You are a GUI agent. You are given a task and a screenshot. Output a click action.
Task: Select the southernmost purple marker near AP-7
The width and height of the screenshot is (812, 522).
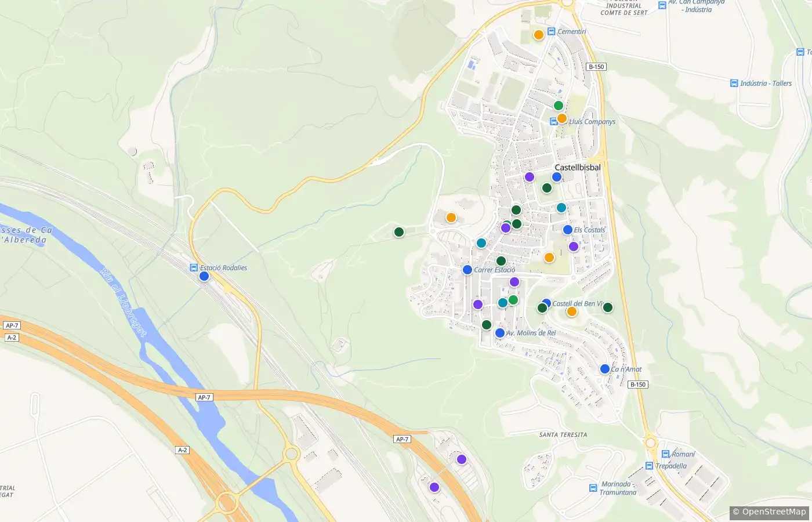434,487
